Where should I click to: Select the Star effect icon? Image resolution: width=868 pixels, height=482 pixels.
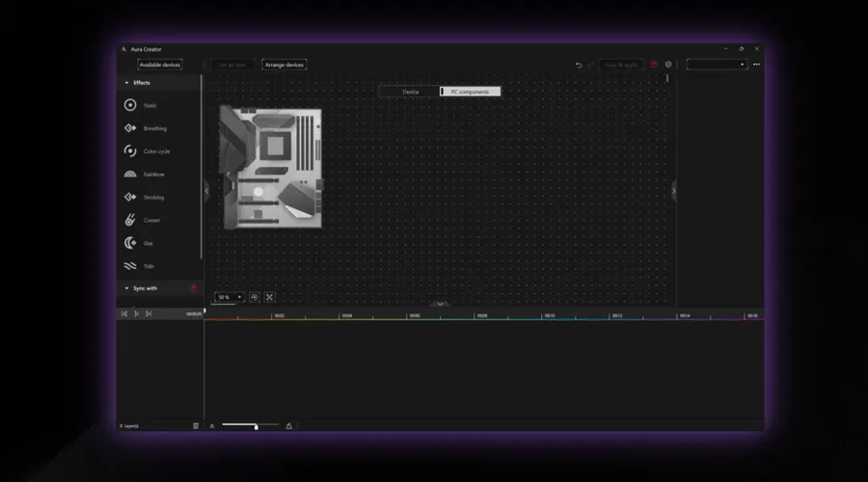pyautogui.click(x=130, y=243)
